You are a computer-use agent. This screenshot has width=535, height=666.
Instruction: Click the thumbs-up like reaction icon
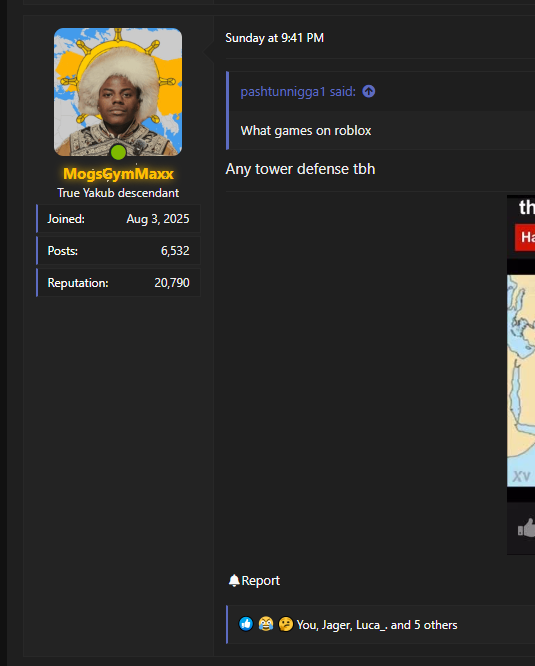click(246, 624)
